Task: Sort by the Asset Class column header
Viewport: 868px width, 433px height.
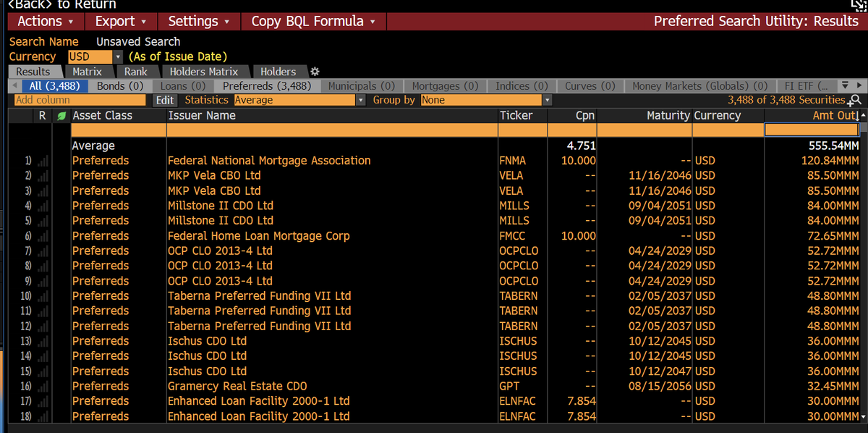Action: [118, 116]
